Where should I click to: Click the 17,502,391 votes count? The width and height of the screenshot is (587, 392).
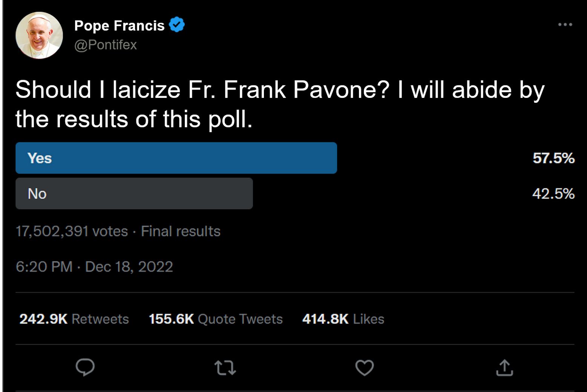(x=72, y=231)
